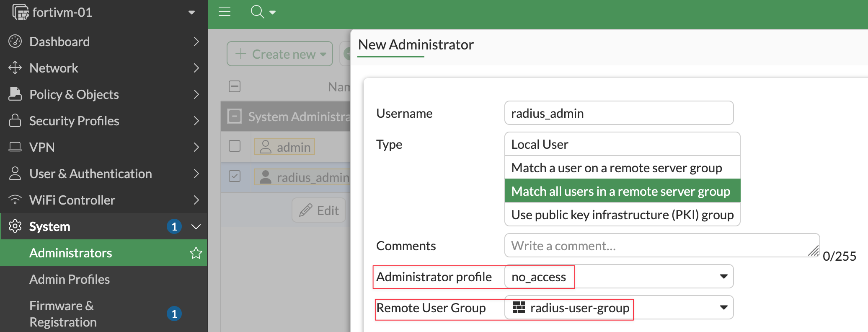This screenshot has width=868, height=332.
Task: Open Admin Profiles in the sidebar
Action: pos(70,279)
